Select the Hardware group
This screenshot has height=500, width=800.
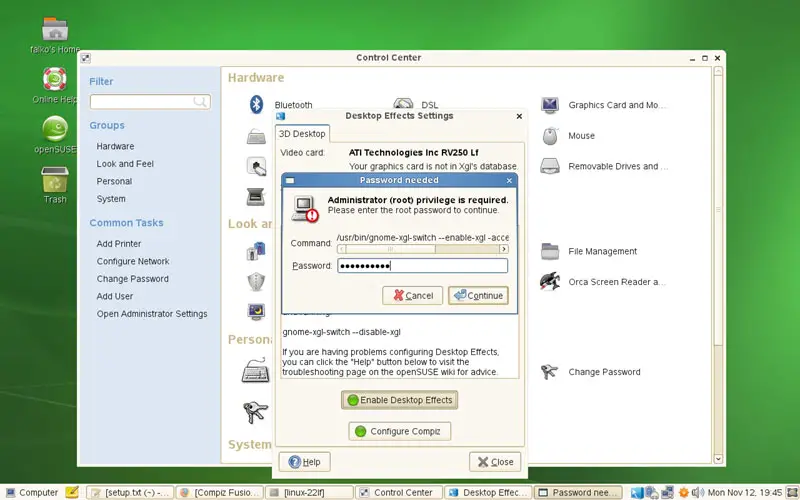point(115,146)
